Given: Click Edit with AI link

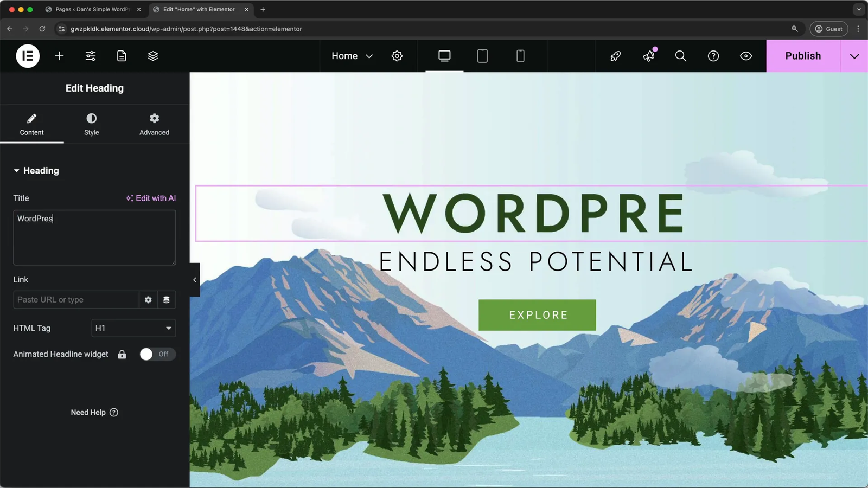Looking at the screenshot, I should tap(151, 198).
